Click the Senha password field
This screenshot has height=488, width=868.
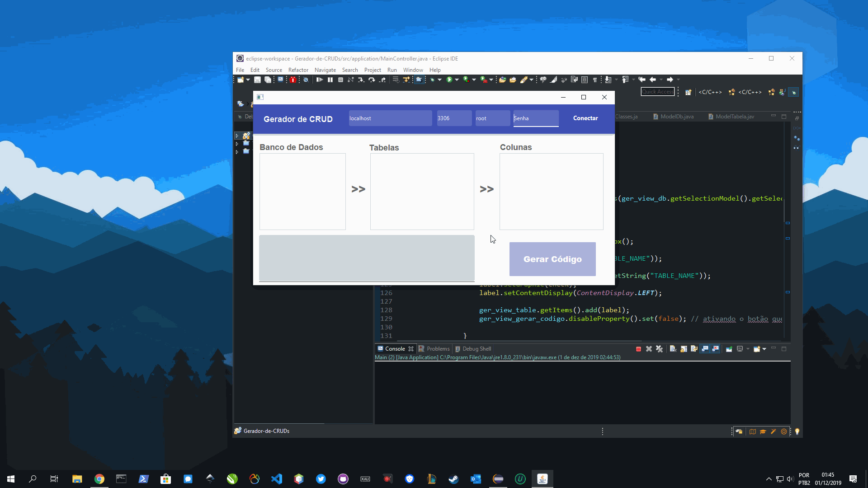pos(536,118)
